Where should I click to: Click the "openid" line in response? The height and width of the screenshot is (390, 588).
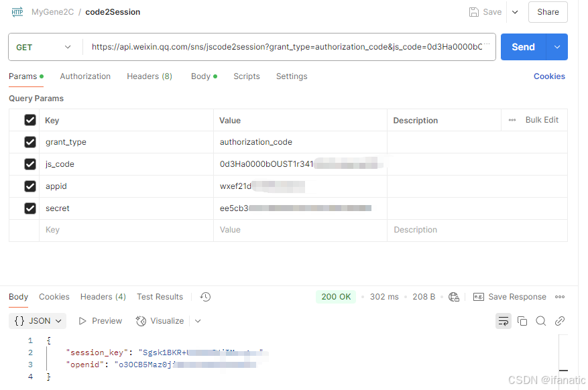click(162, 365)
